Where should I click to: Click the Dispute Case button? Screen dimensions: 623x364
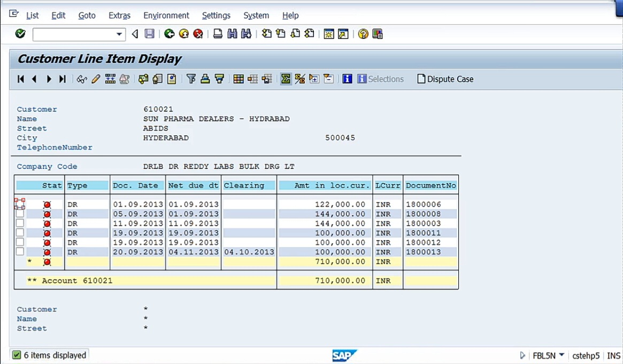(x=445, y=79)
